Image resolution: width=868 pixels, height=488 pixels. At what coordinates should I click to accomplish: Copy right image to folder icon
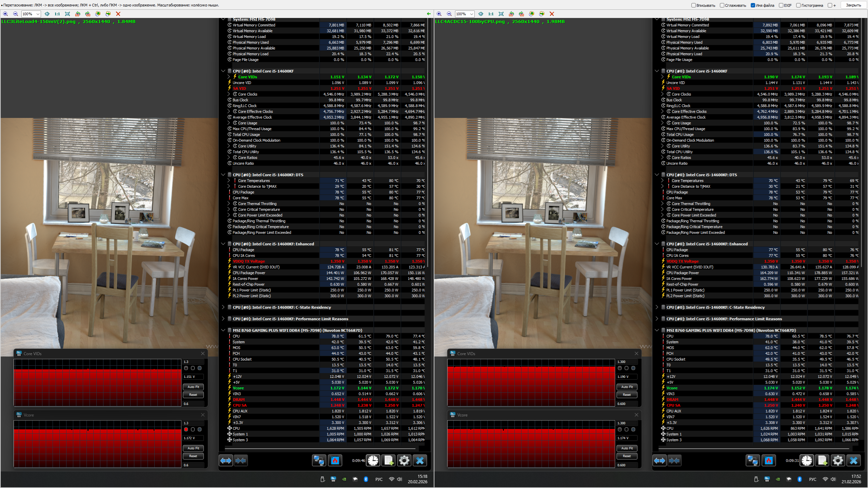[532, 14]
